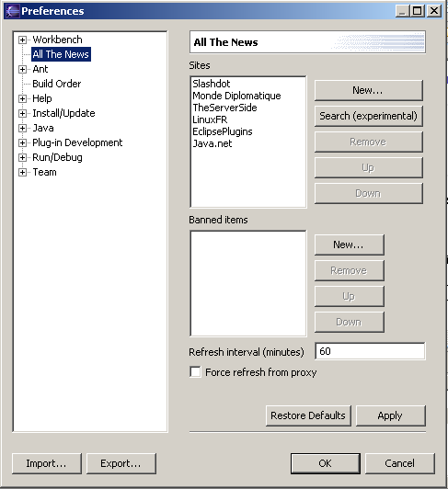Minimize the Preferences window
The image size is (448, 489).
pos(403,11)
